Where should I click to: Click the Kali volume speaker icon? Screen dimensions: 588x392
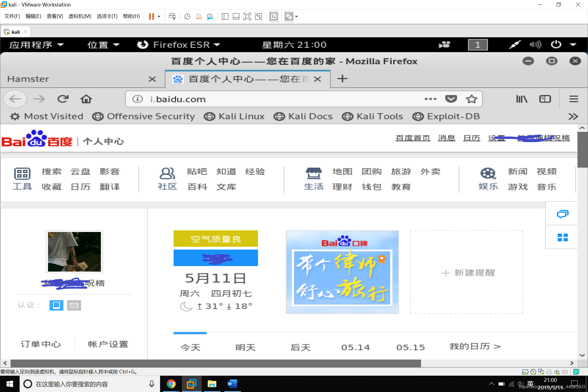(x=535, y=45)
